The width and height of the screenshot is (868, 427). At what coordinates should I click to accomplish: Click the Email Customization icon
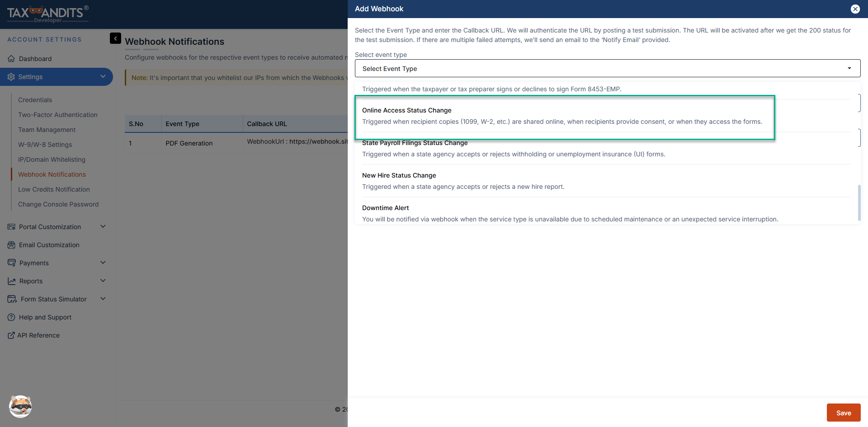[11, 244]
